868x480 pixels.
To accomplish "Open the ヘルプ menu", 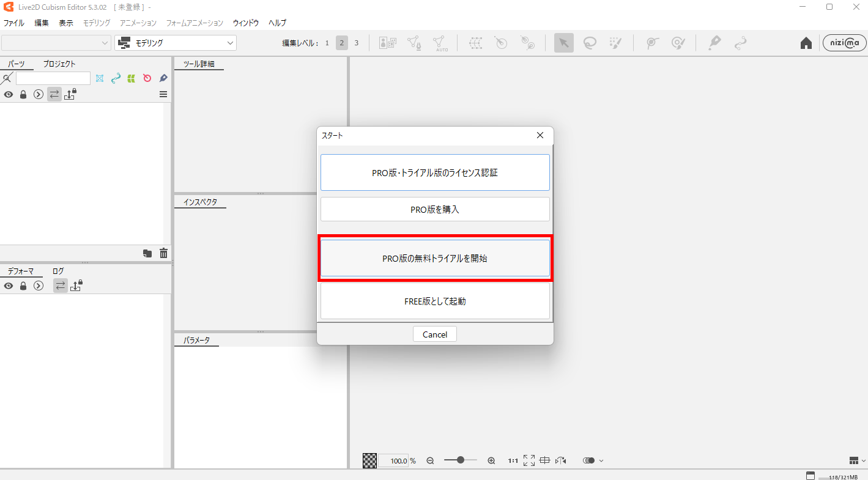I will (x=277, y=23).
